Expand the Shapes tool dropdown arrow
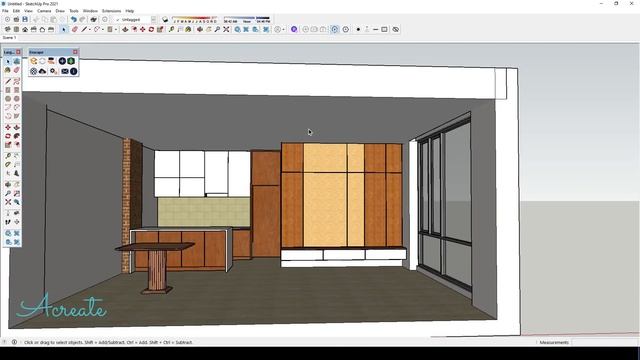The width and height of the screenshot is (640, 360). pyautogui.click(x=116, y=30)
